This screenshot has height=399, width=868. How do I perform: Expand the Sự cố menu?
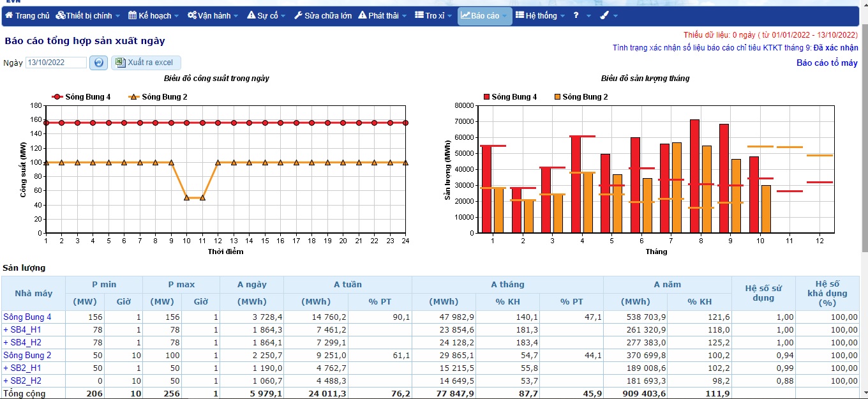[267, 15]
